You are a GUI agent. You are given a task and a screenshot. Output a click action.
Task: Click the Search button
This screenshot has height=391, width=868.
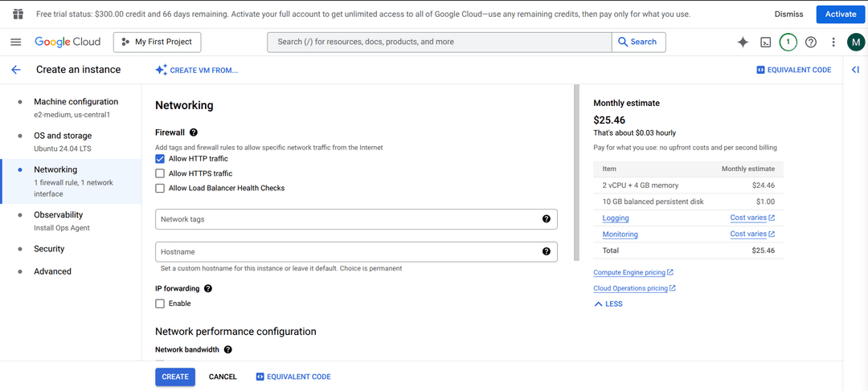[x=638, y=42]
